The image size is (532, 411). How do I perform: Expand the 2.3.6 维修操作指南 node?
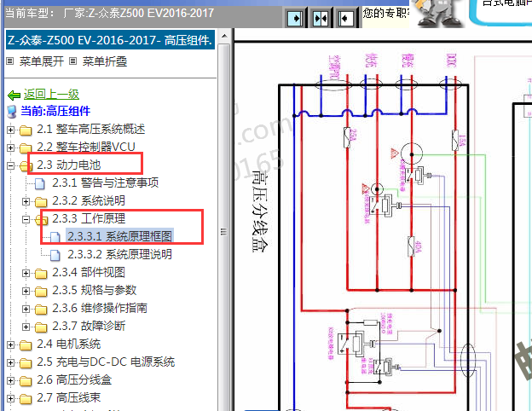[26, 310]
